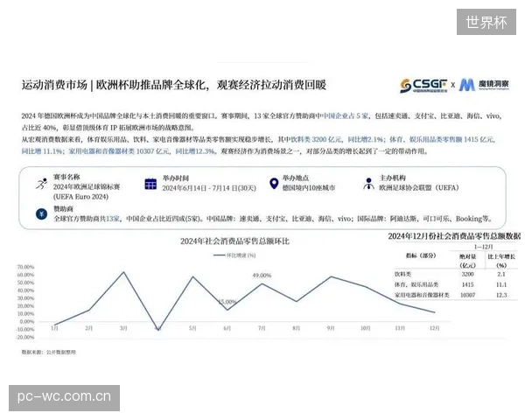Click the 3月 peak point on line chart
This screenshot has width=525, height=420.
coord(123,272)
